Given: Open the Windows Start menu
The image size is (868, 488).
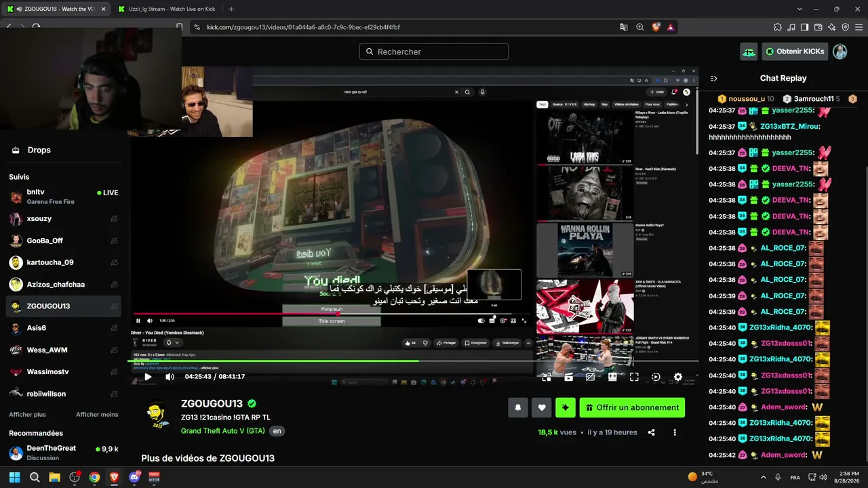Looking at the screenshot, I should [15, 477].
